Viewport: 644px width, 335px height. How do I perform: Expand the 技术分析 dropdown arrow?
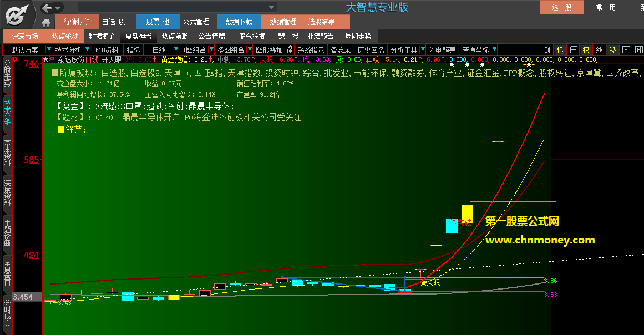pyautogui.click(x=87, y=50)
